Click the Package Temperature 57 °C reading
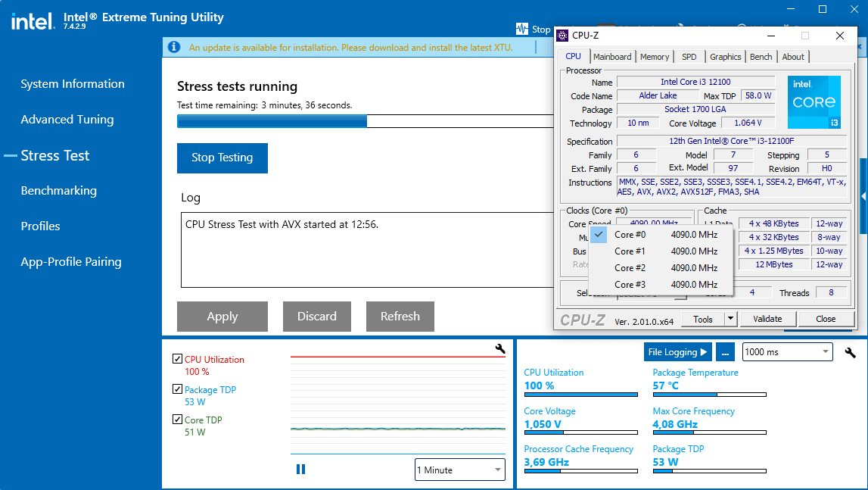 (x=665, y=385)
